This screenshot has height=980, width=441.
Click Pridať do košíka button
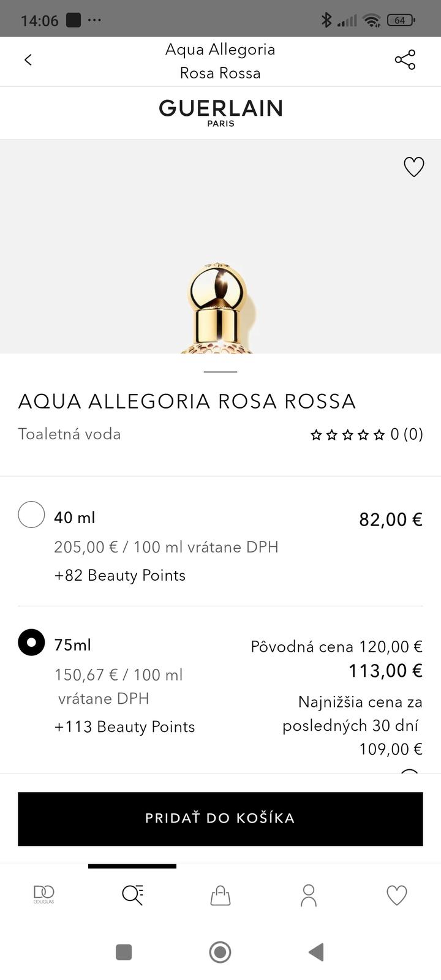pyautogui.click(x=221, y=818)
